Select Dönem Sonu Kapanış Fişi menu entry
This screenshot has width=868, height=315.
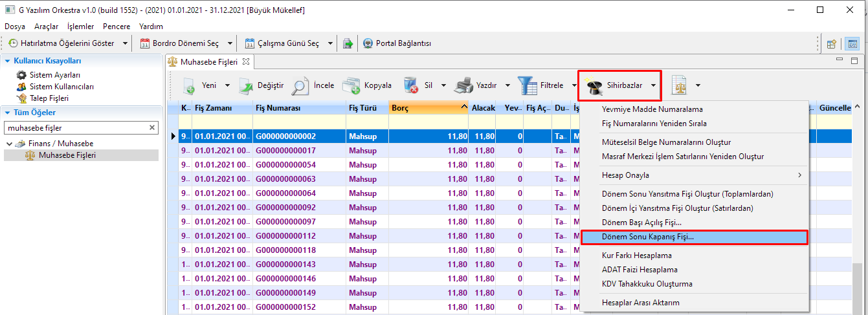695,237
